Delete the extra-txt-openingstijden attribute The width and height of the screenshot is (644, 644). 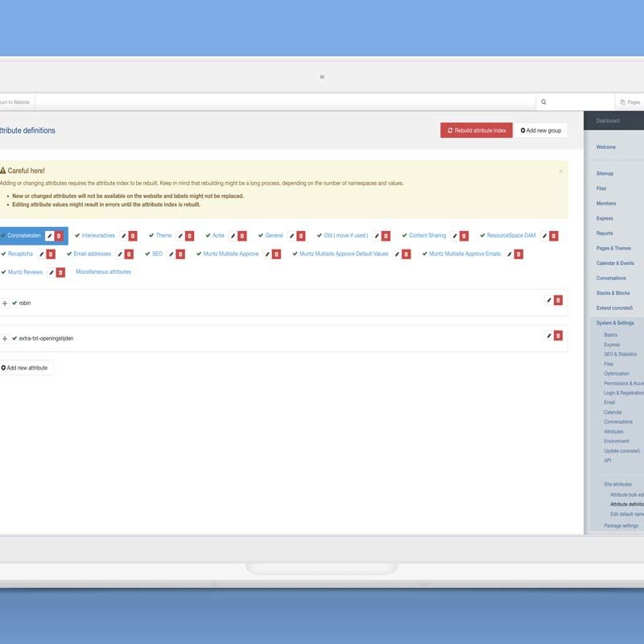[559, 336]
